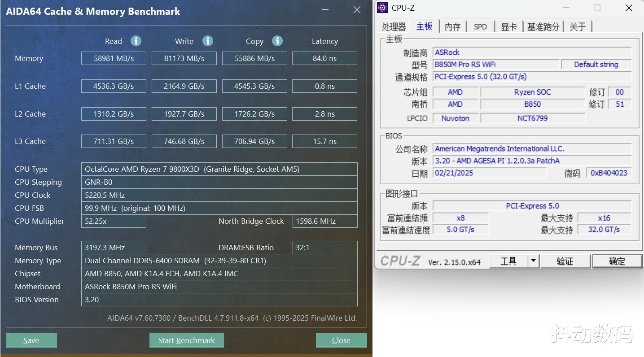
Task: Click the 工具 button in CPU-Z
Action: [508, 261]
